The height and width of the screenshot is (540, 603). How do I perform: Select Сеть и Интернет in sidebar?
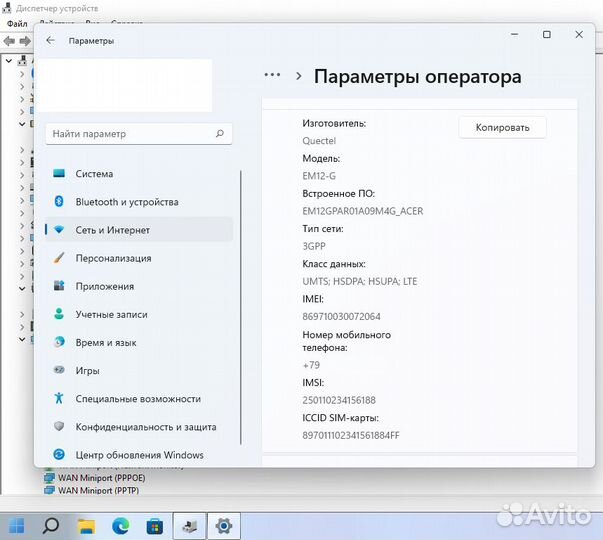click(112, 230)
